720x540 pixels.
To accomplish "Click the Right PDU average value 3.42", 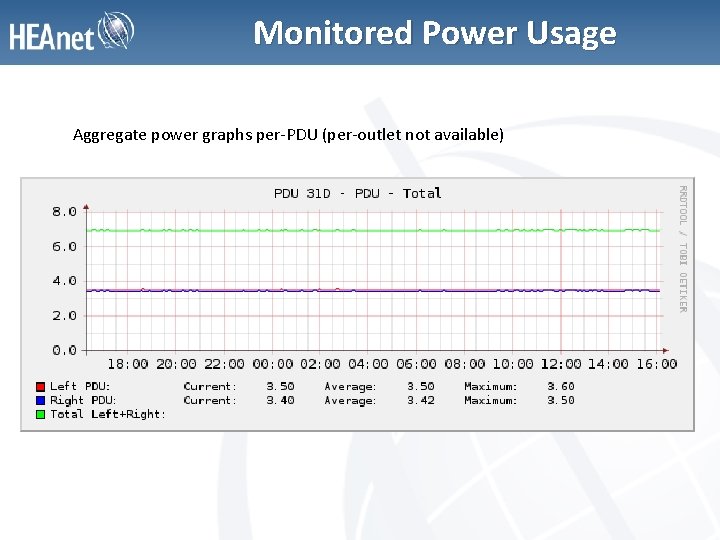I will (x=421, y=400).
